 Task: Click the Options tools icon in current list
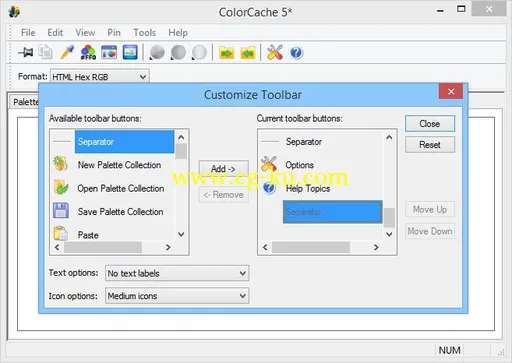click(x=269, y=164)
